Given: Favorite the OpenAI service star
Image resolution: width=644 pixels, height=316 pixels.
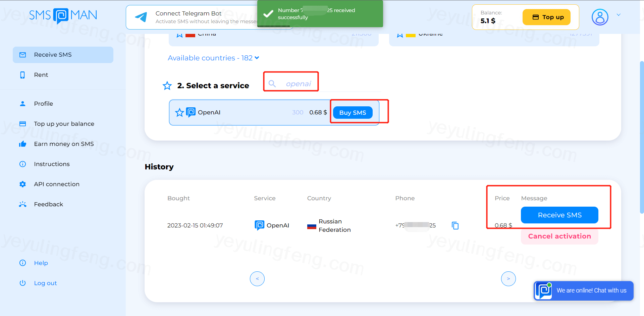Looking at the screenshot, I should pyautogui.click(x=179, y=112).
